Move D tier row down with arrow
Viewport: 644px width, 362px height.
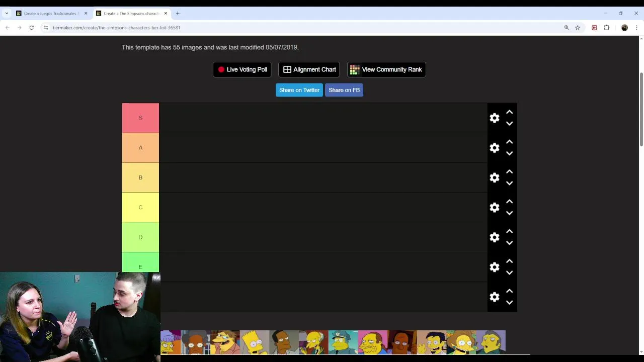(x=509, y=243)
